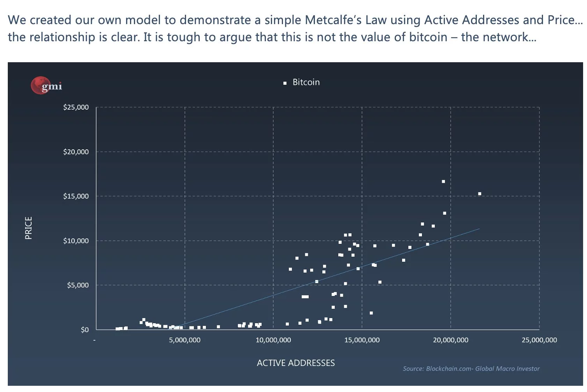Select the $20,000 price axis label
The width and height of the screenshot is (587, 392).
[76, 152]
